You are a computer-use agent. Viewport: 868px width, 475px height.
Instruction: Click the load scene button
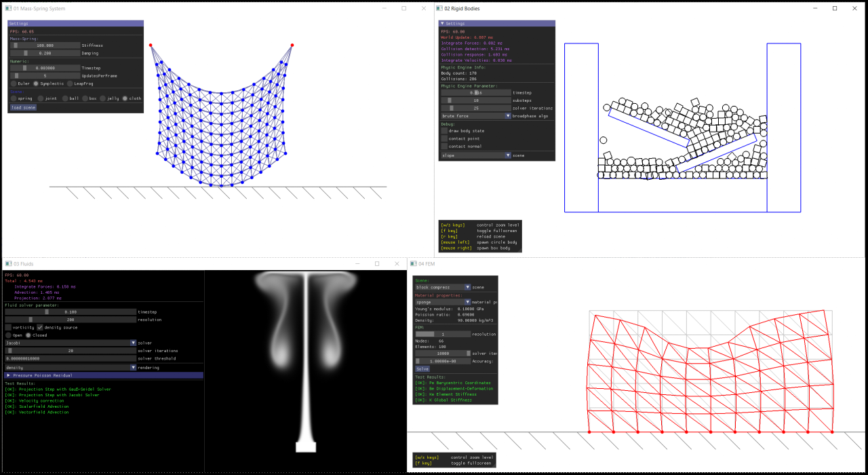coord(22,107)
